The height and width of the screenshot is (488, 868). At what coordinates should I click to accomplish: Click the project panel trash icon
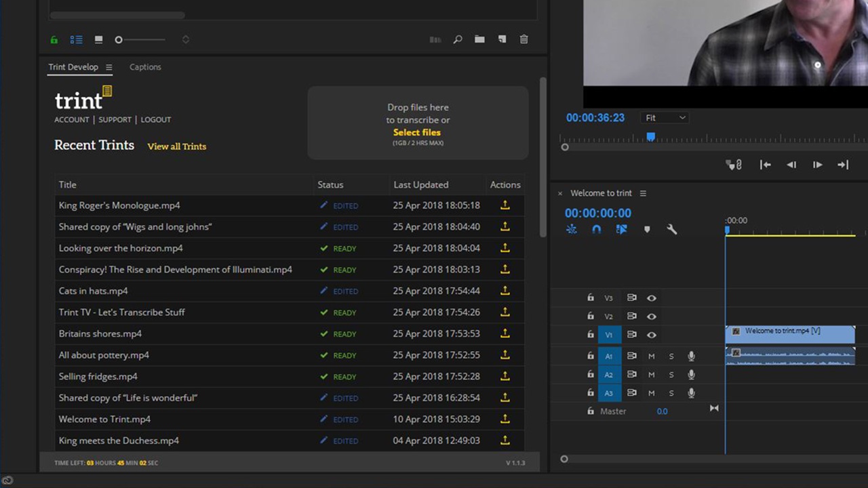coord(524,39)
